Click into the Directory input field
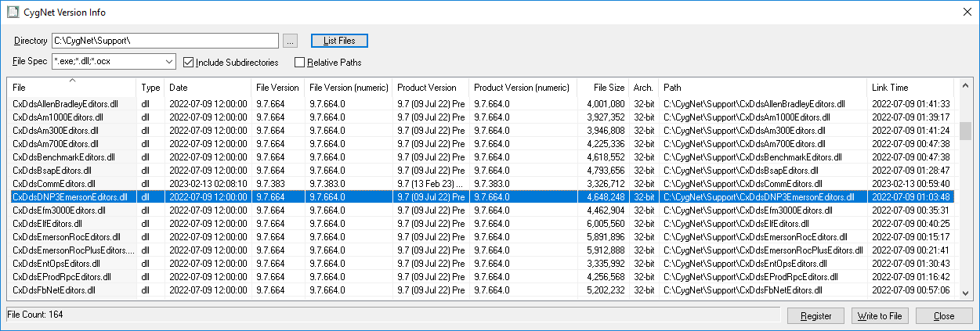980x331 pixels. [x=165, y=41]
